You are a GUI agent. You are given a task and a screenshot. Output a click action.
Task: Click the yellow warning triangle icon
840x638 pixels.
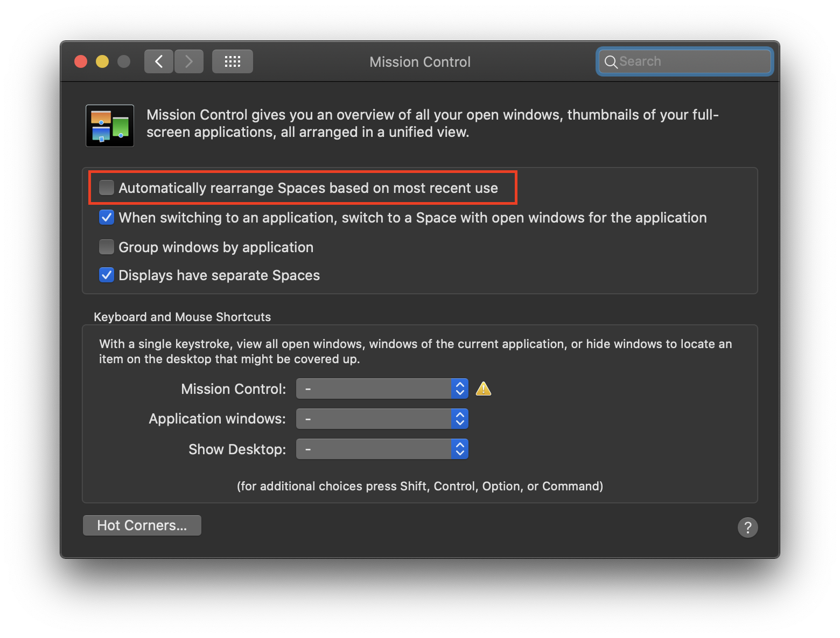pos(484,389)
